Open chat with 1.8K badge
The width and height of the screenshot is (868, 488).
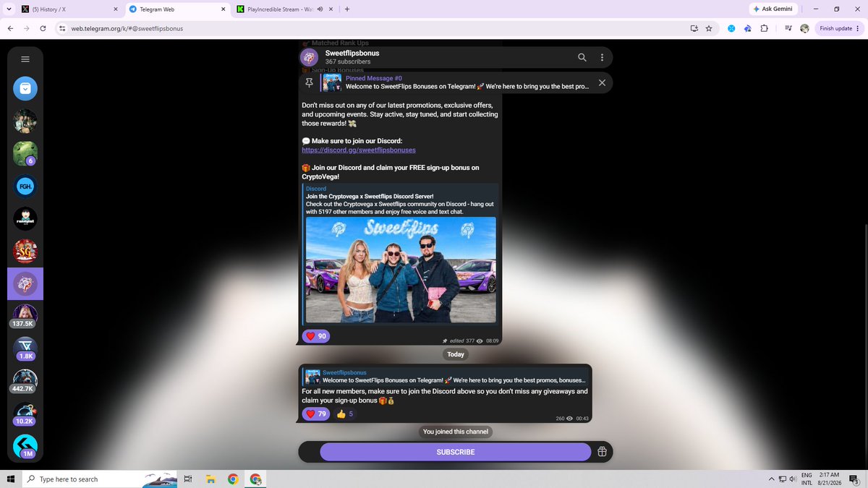pos(25,349)
